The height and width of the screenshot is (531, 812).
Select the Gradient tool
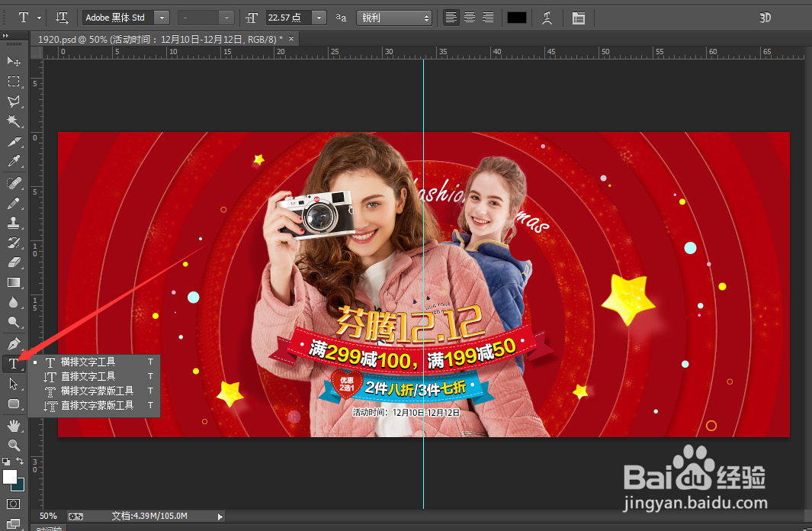coord(14,282)
